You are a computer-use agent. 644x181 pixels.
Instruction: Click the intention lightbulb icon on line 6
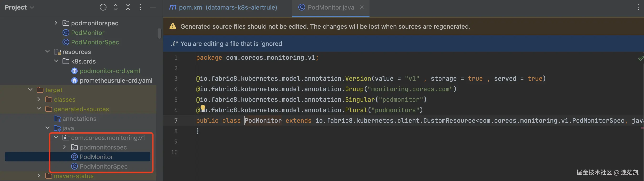tap(203, 107)
